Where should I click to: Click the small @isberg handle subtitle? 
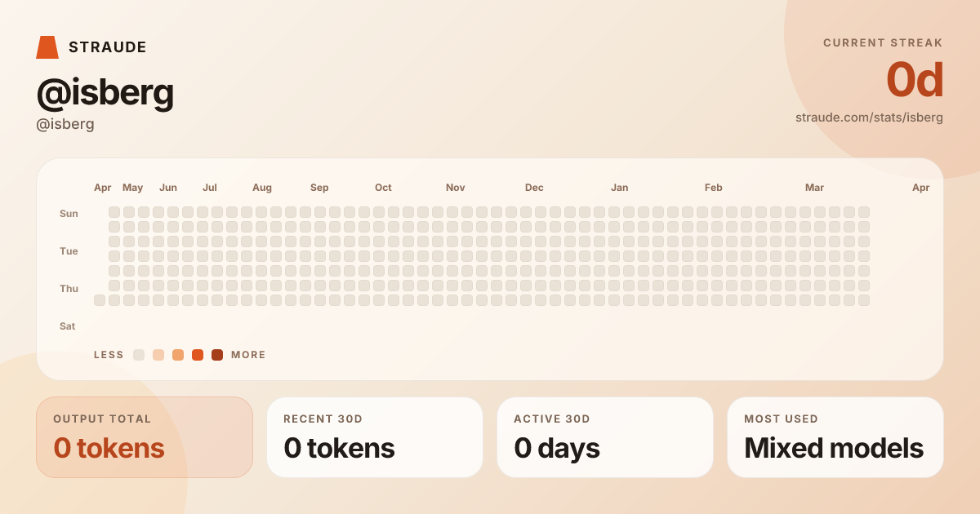pyautogui.click(x=65, y=124)
